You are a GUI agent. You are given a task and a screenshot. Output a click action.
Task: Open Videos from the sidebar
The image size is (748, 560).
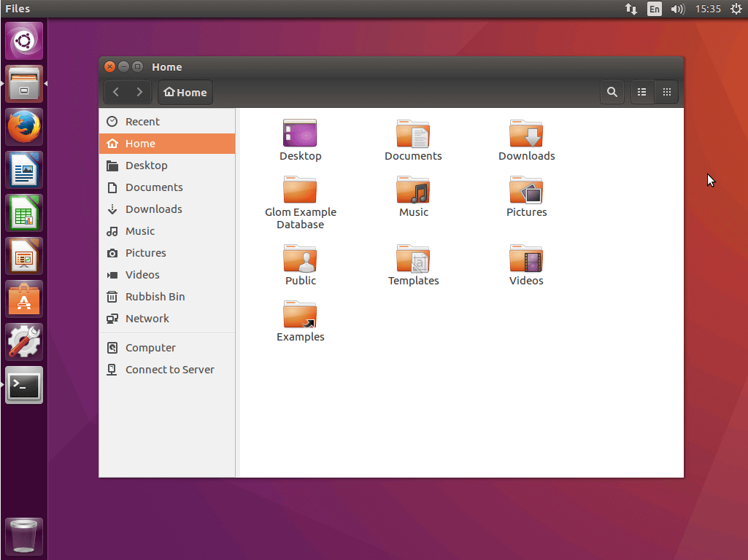[x=167, y=275]
